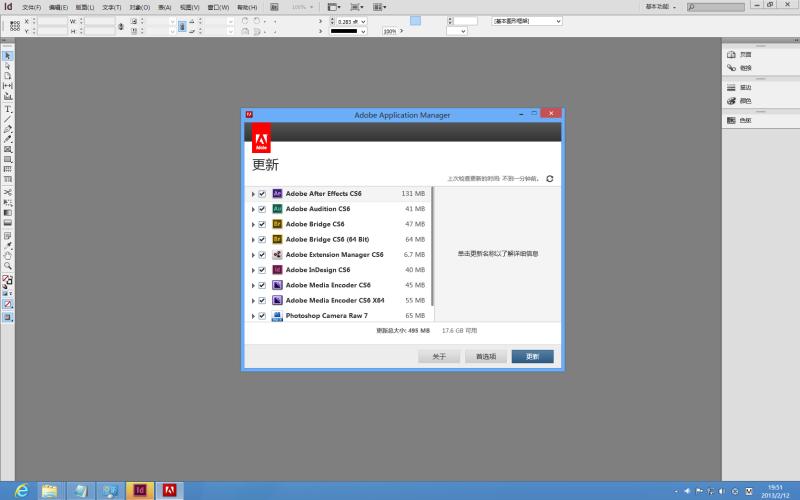The image size is (800, 500).
Task: Open the 编辑(E) menu
Action: point(58,7)
